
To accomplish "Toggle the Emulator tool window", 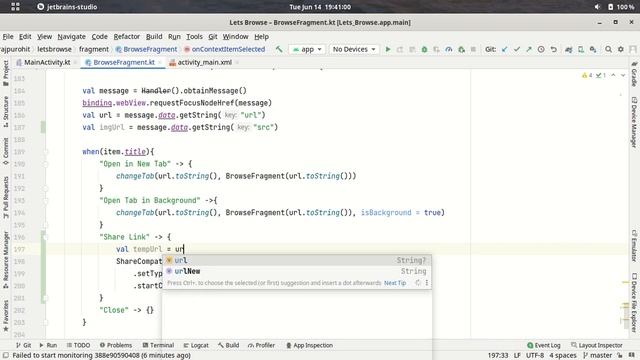I will 634,245.
